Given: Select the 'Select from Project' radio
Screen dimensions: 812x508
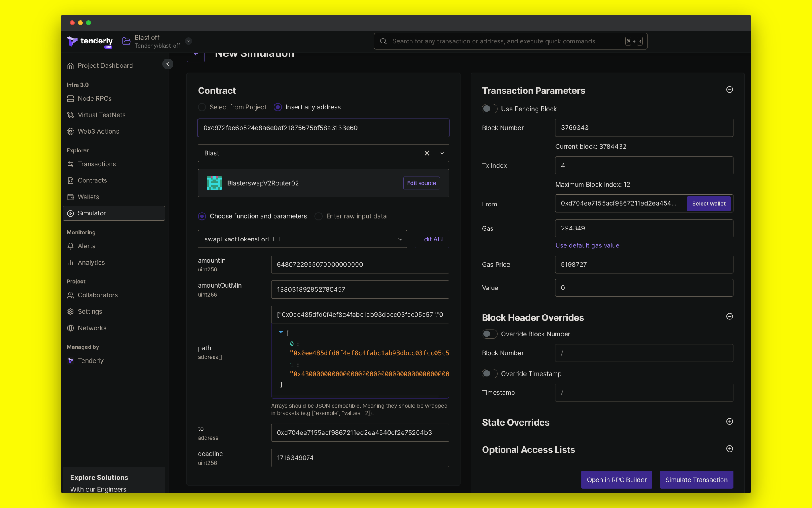Looking at the screenshot, I should (202, 107).
